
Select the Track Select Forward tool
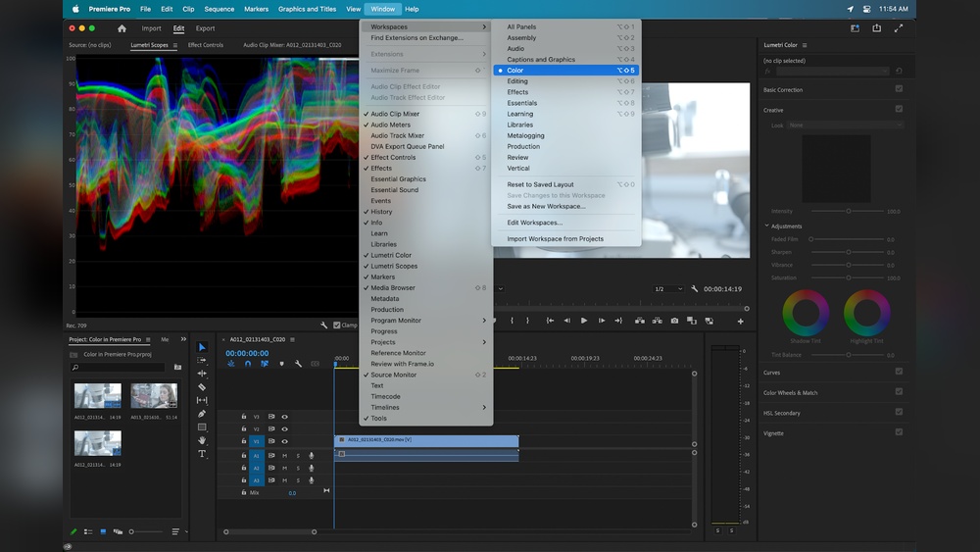pos(202,360)
